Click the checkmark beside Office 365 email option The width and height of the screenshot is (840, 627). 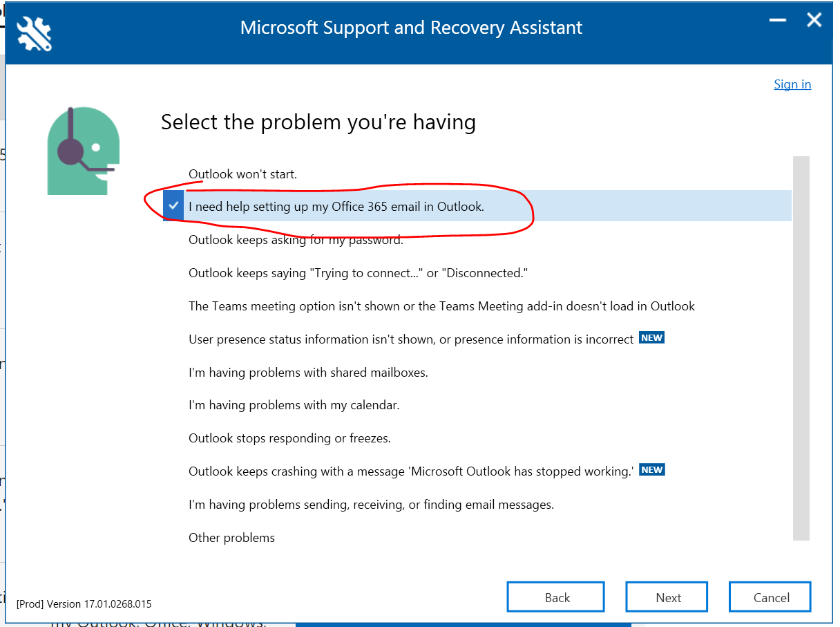pyautogui.click(x=173, y=206)
